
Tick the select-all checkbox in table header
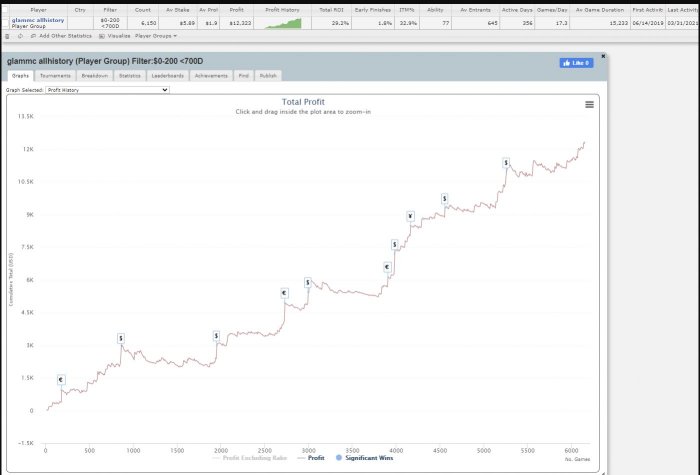[5, 9]
